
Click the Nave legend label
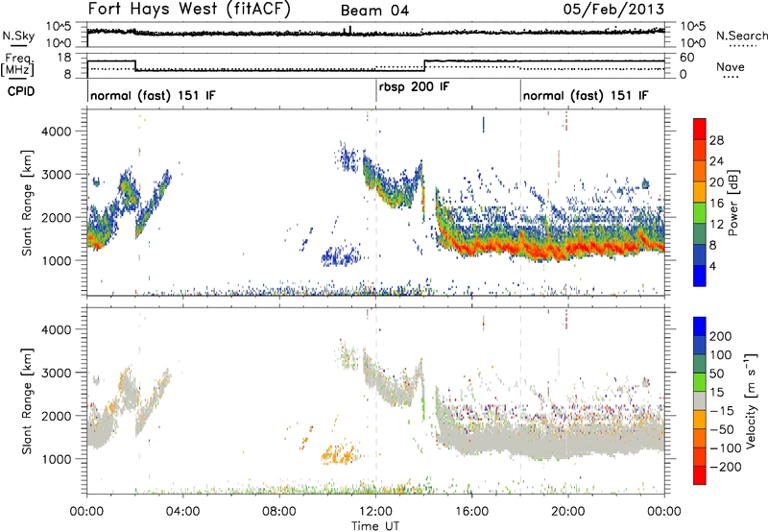coord(731,66)
